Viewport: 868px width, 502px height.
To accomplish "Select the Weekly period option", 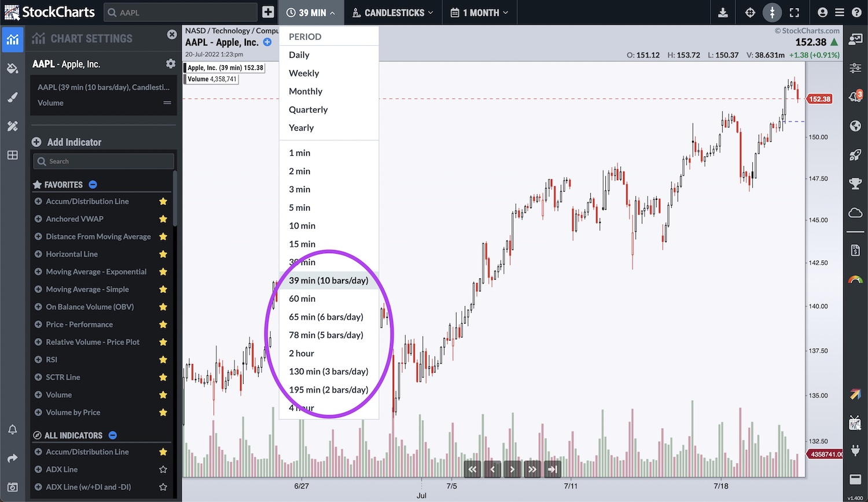I will pyautogui.click(x=304, y=73).
